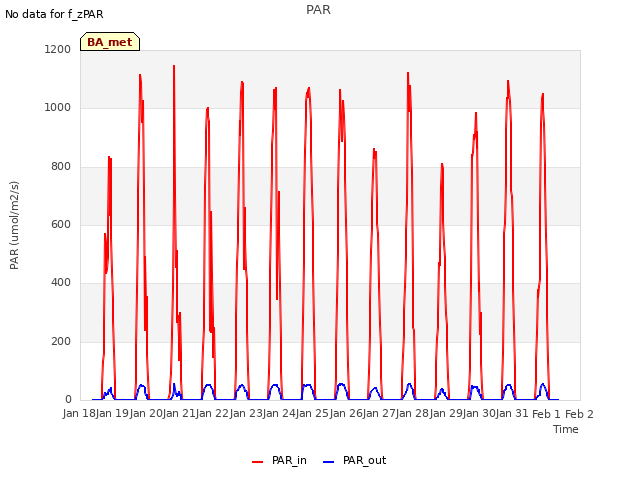The width and height of the screenshot is (640, 480).
Task: Toggle the PAR_in legend entry
Action: [279, 461]
